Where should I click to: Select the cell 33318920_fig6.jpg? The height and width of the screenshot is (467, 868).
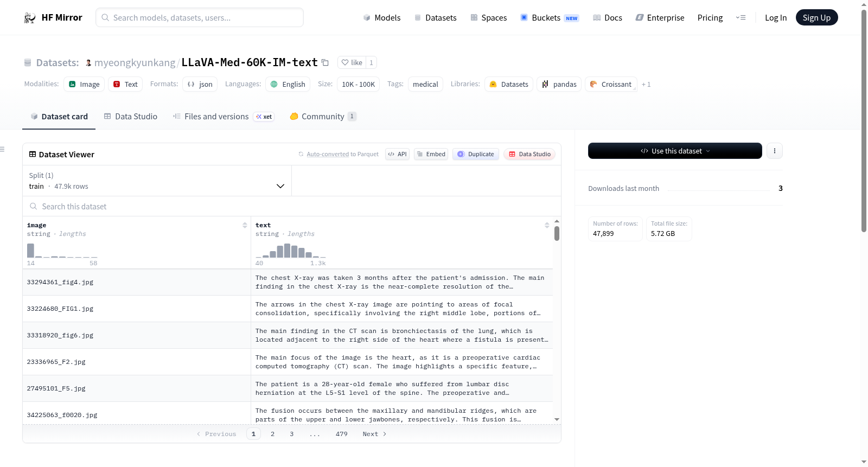pyautogui.click(x=137, y=335)
